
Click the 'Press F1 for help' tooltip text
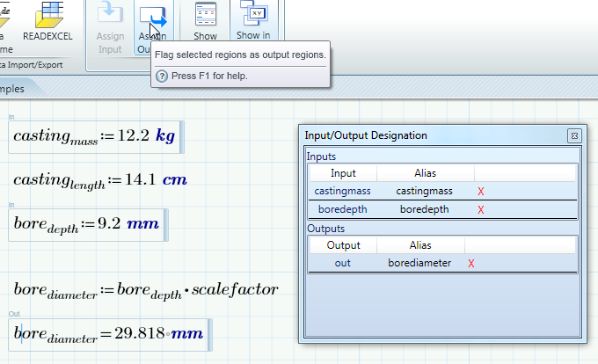tap(209, 76)
